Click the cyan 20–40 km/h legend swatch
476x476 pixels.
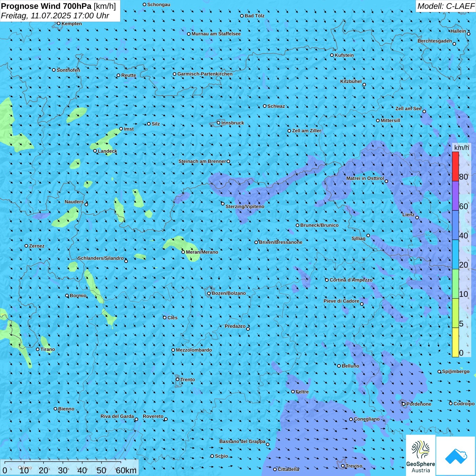[455, 255]
